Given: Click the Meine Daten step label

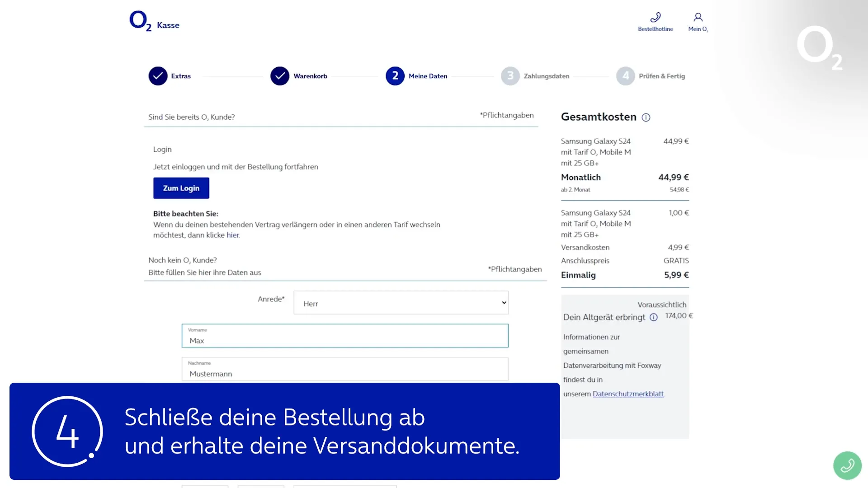Looking at the screenshot, I should tap(428, 76).
